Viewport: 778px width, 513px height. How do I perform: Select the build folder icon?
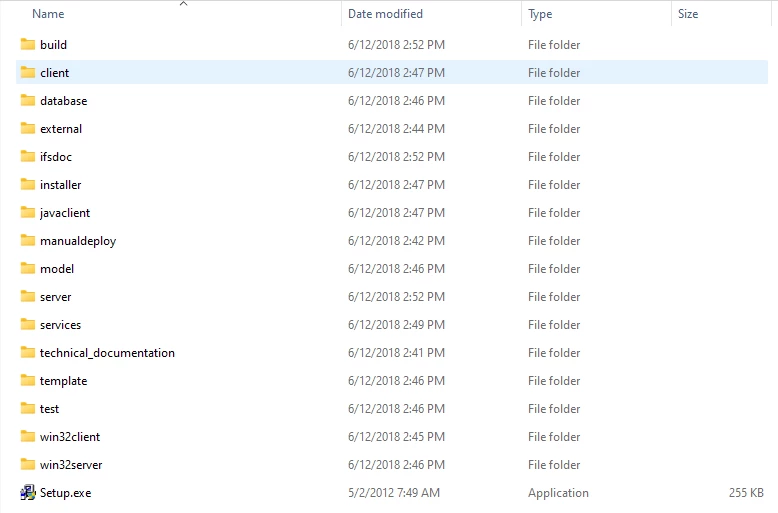click(28, 45)
